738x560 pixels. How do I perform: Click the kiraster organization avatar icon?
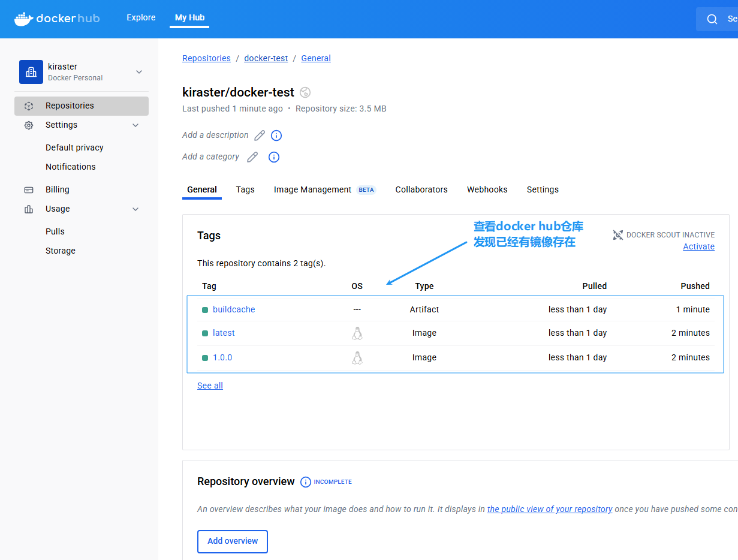(31, 72)
